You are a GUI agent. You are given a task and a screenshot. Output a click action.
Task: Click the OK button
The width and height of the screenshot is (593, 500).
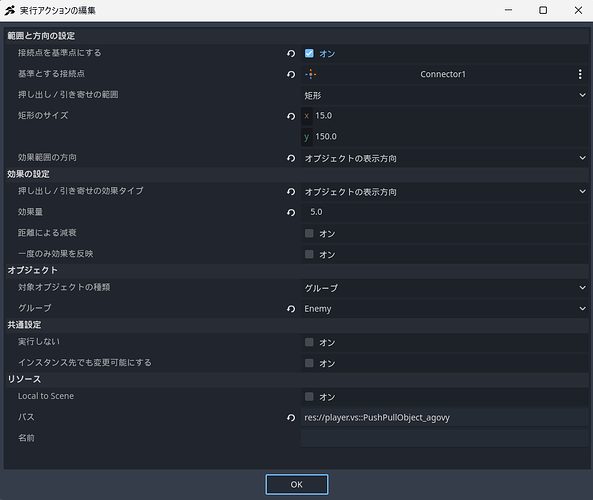pos(296,484)
